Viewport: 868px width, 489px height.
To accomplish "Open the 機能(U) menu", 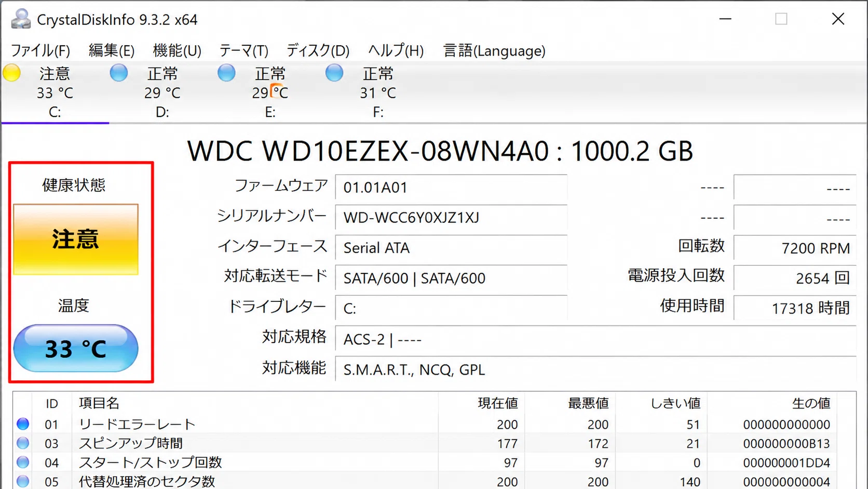I will coord(177,50).
